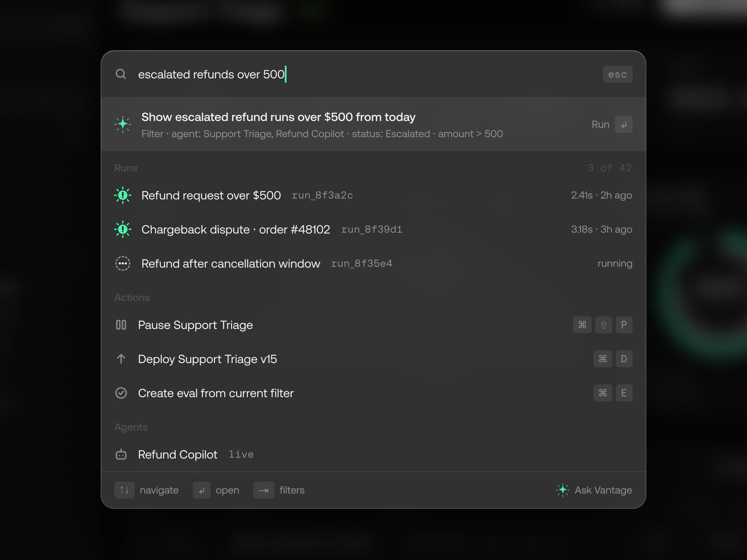Open the Refund Copilot agent entry

pyautogui.click(x=373, y=454)
